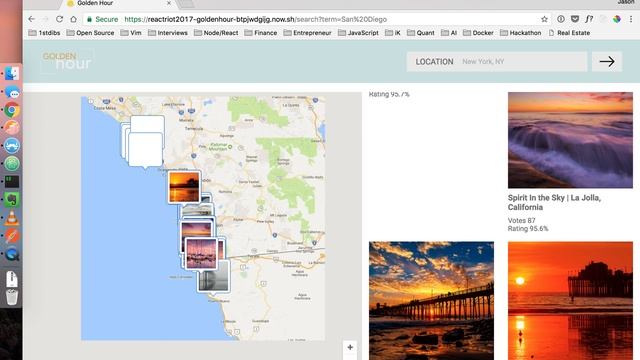The width and height of the screenshot is (640, 360).
Task: Open Spirit In the Sky | La Jolla title
Action: point(554,202)
